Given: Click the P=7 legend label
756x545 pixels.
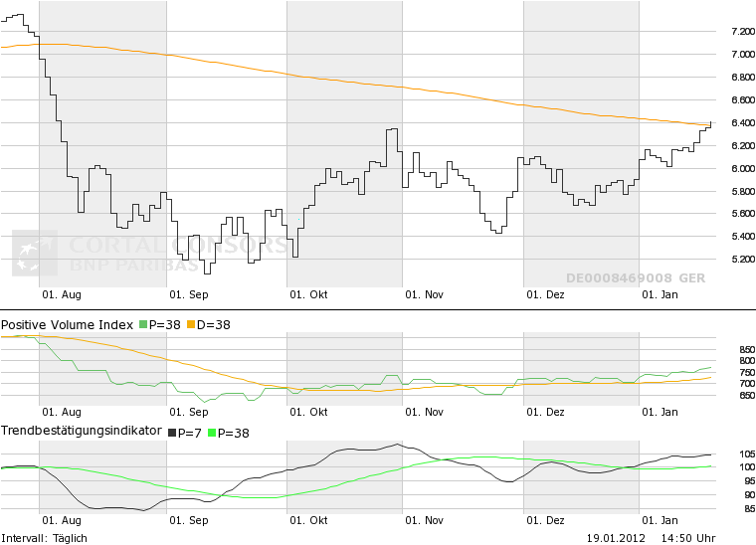Looking at the screenshot, I should pyautogui.click(x=189, y=434).
